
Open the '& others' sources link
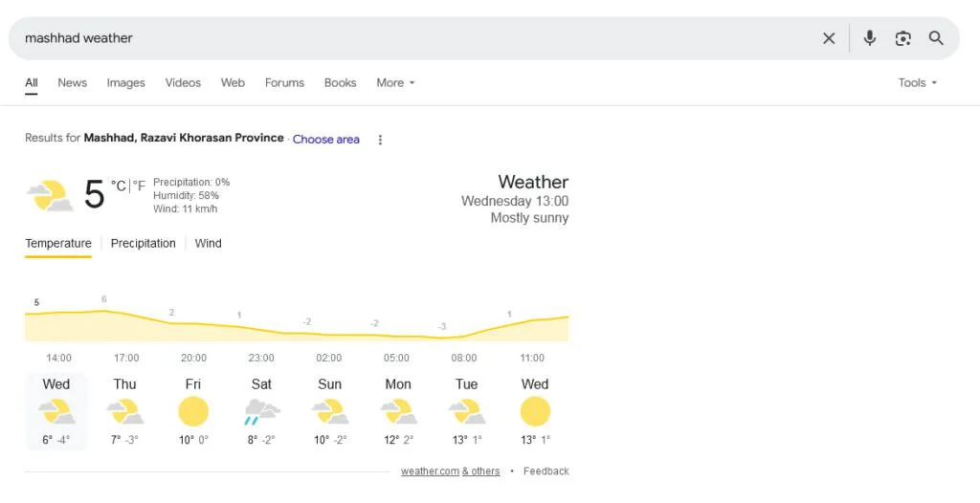coord(481,471)
